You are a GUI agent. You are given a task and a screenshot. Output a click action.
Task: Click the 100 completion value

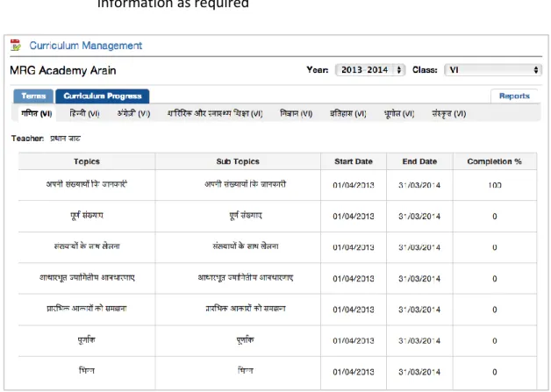pyautogui.click(x=495, y=185)
